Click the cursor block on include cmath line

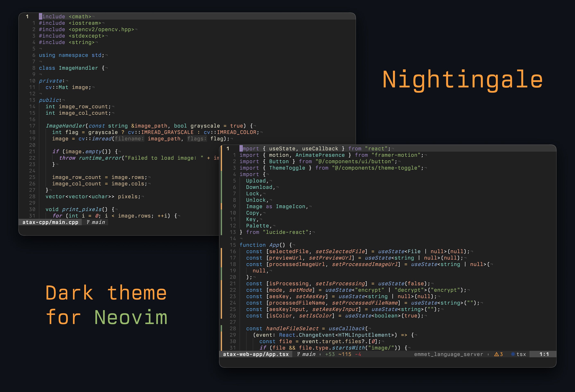pos(41,16)
